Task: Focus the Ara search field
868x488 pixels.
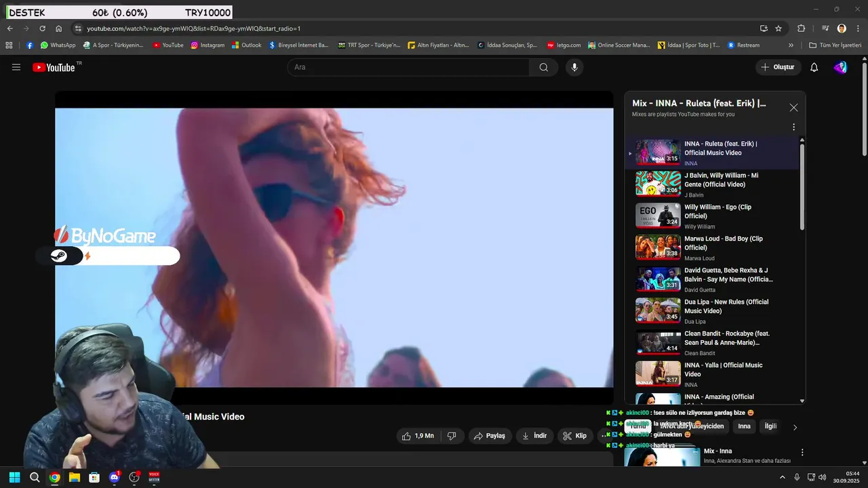Action: tap(408, 67)
